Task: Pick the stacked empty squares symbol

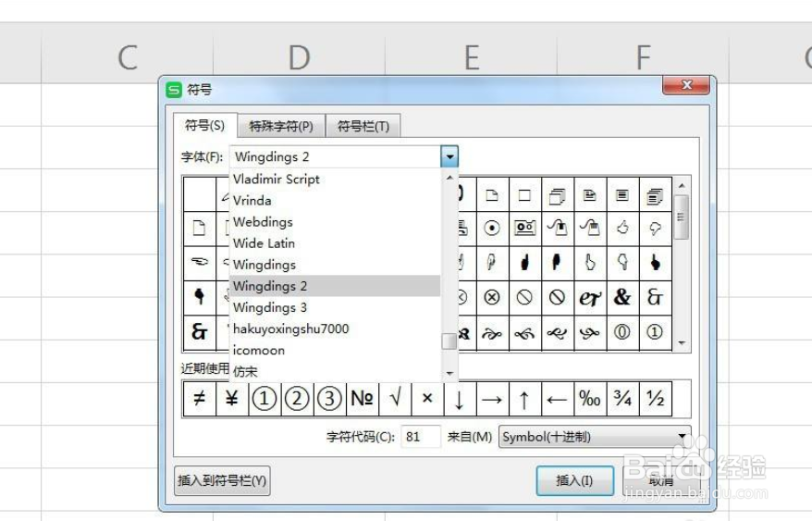Action: [x=558, y=195]
